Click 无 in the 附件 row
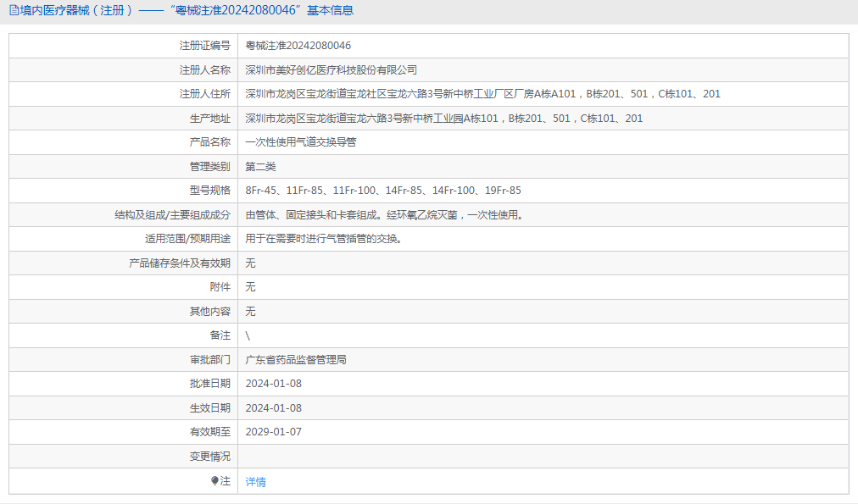 (250, 287)
